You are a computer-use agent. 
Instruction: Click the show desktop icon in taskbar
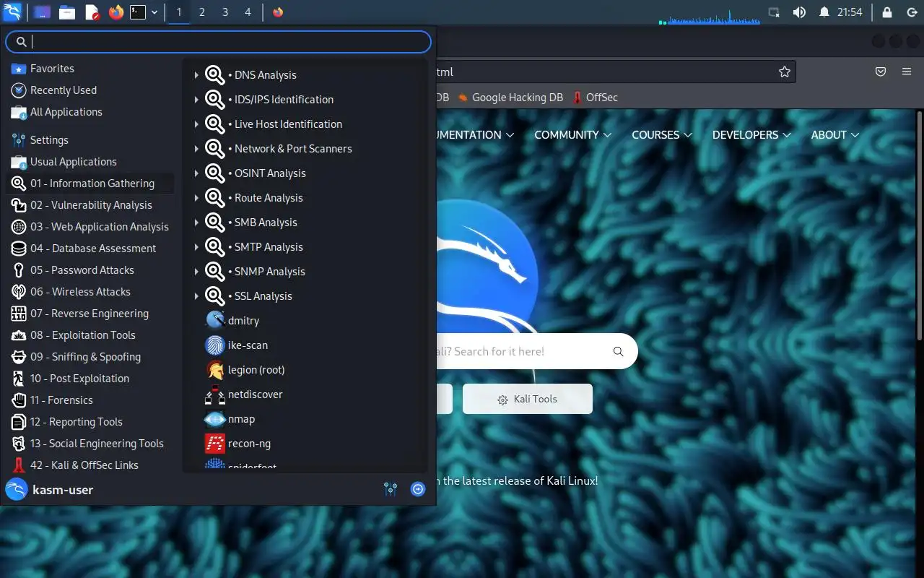(43, 12)
